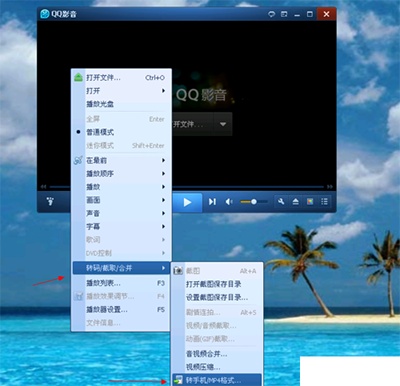Skip to the next track

pyautogui.click(x=212, y=202)
